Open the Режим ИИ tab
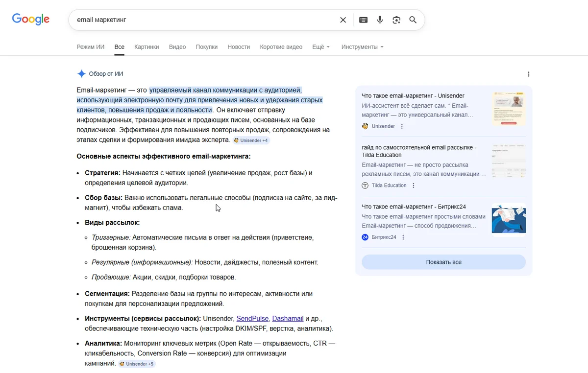588x373 pixels. pyautogui.click(x=91, y=47)
